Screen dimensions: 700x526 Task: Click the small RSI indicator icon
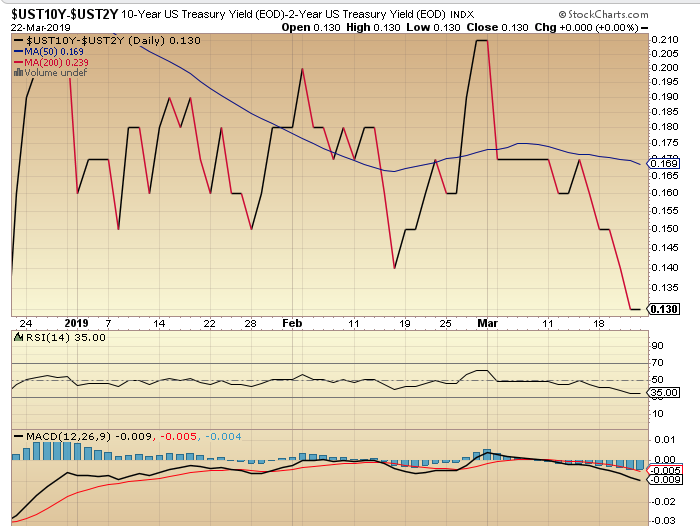[x=19, y=337]
